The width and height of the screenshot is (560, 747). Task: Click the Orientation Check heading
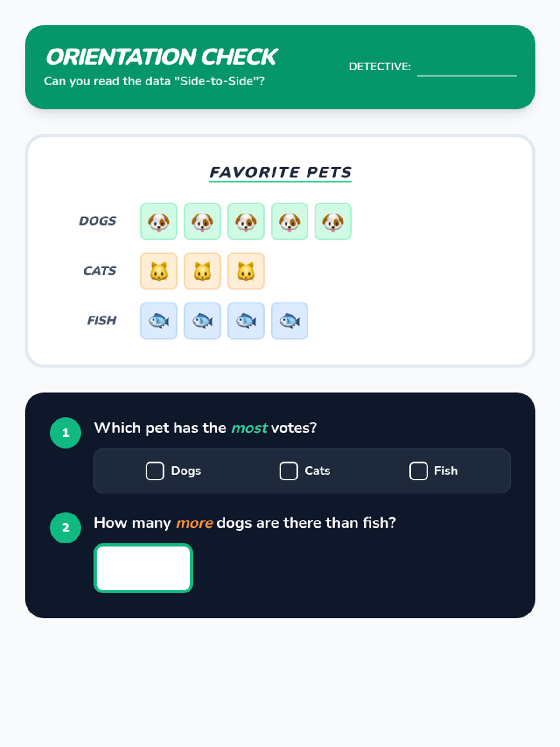161,57
